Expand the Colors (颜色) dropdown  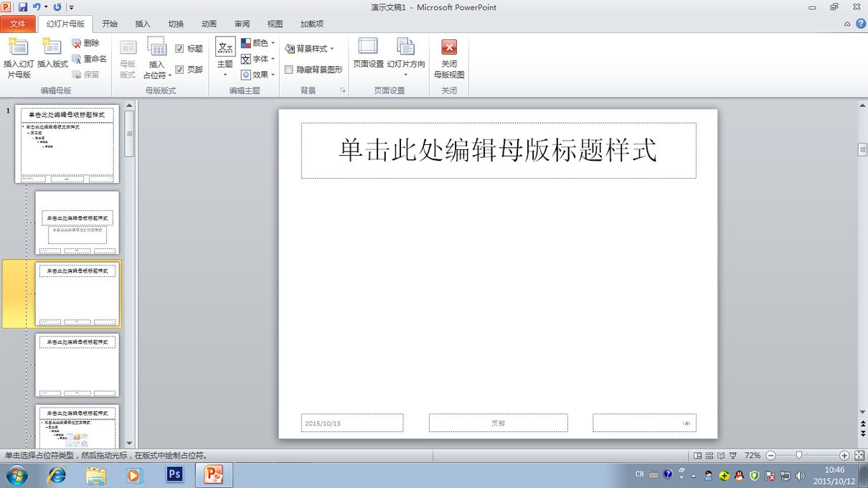coord(258,43)
